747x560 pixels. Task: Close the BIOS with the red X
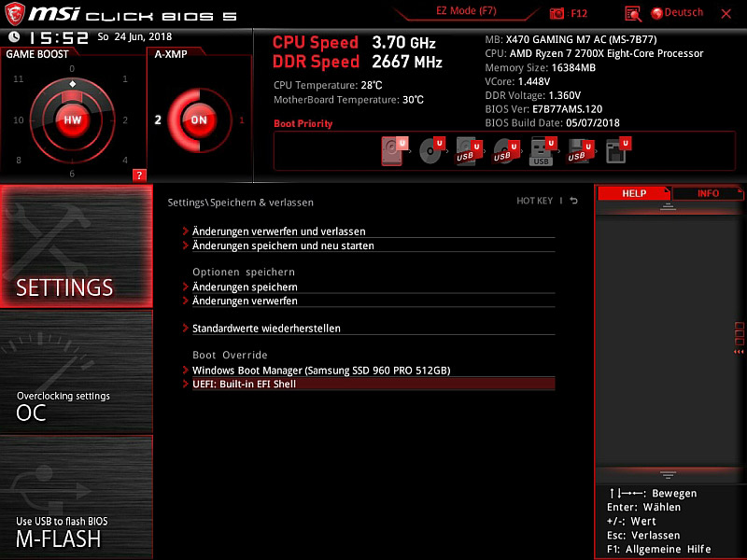pyautogui.click(x=726, y=14)
